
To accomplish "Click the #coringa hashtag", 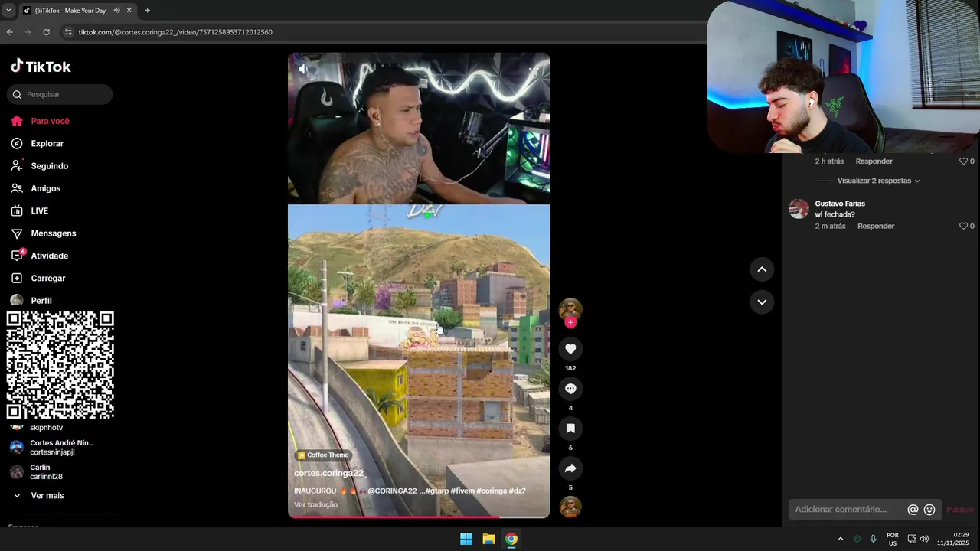I will click(492, 491).
